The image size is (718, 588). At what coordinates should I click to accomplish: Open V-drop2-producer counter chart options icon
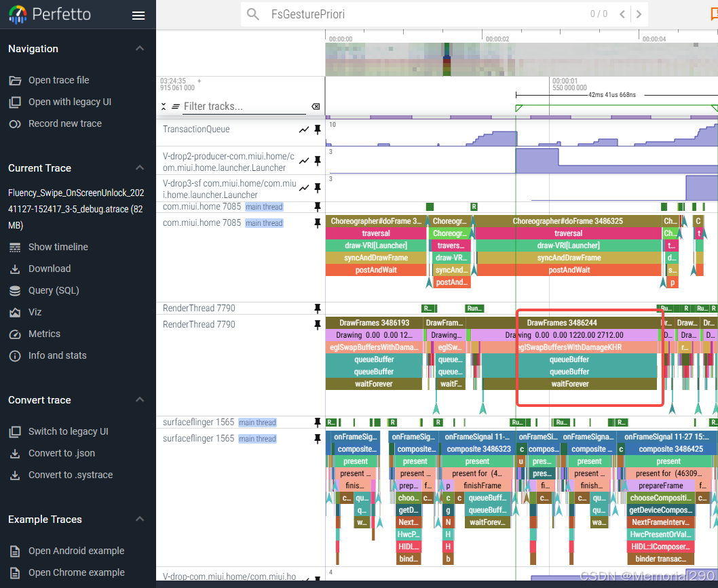[304, 161]
